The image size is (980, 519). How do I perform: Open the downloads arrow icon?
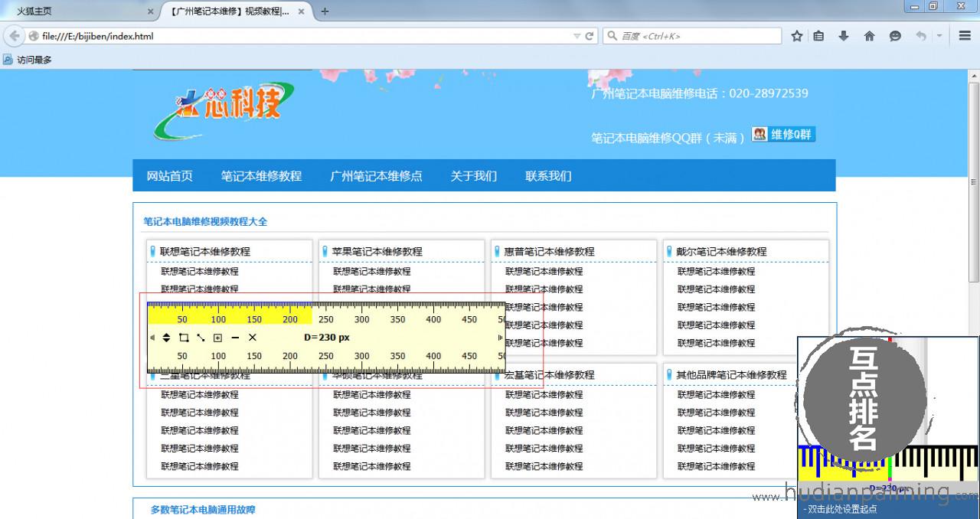tap(844, 36)
